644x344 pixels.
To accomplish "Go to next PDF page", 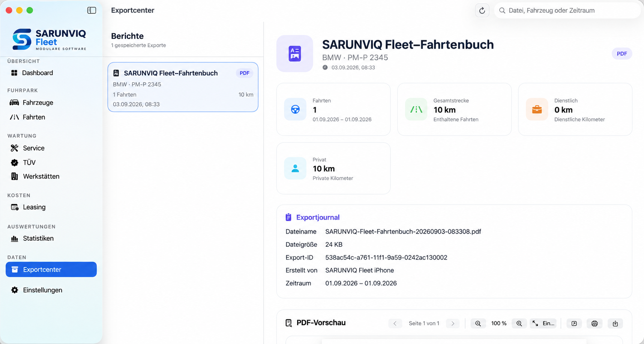I will click(453, 323).
